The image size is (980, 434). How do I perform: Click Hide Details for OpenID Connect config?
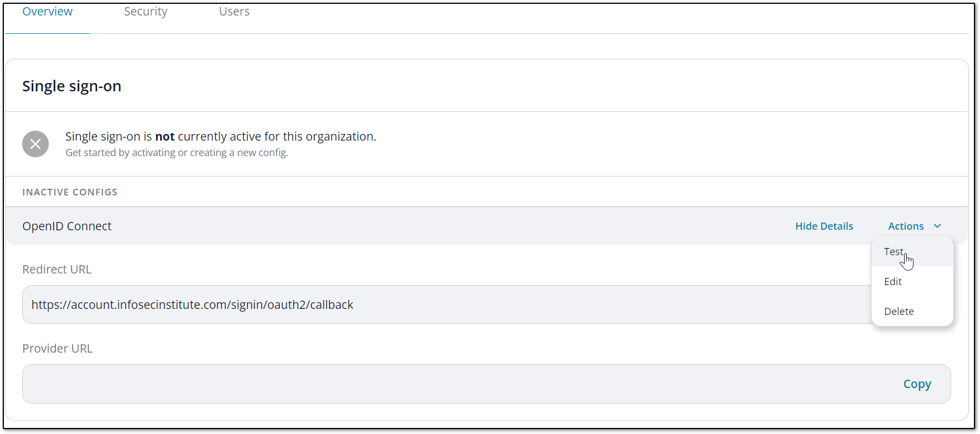(824, 226)
